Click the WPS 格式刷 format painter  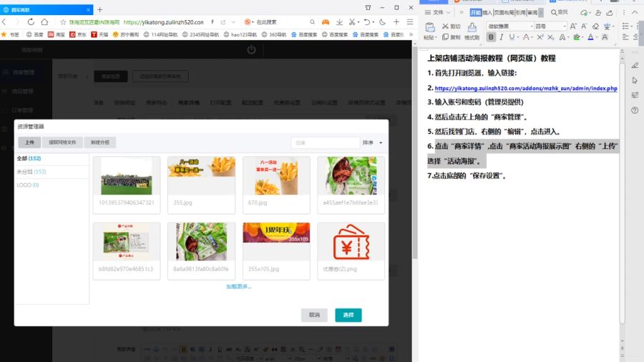pos(472,31)
